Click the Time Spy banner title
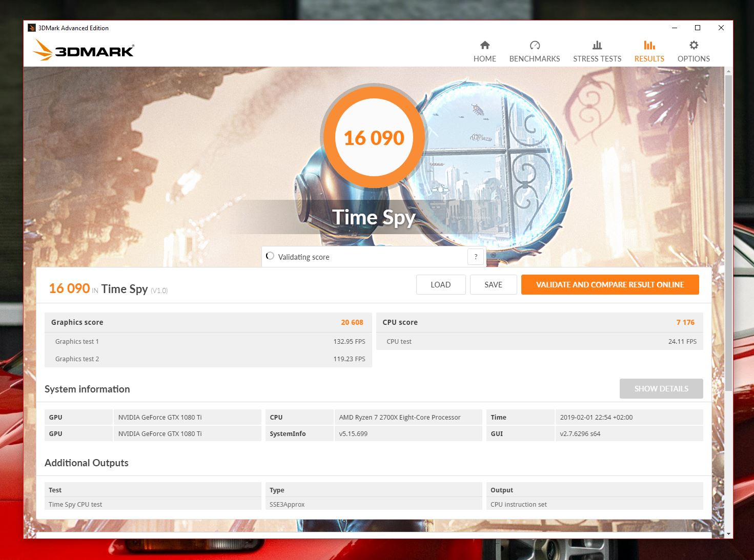 tap(374, 218)
